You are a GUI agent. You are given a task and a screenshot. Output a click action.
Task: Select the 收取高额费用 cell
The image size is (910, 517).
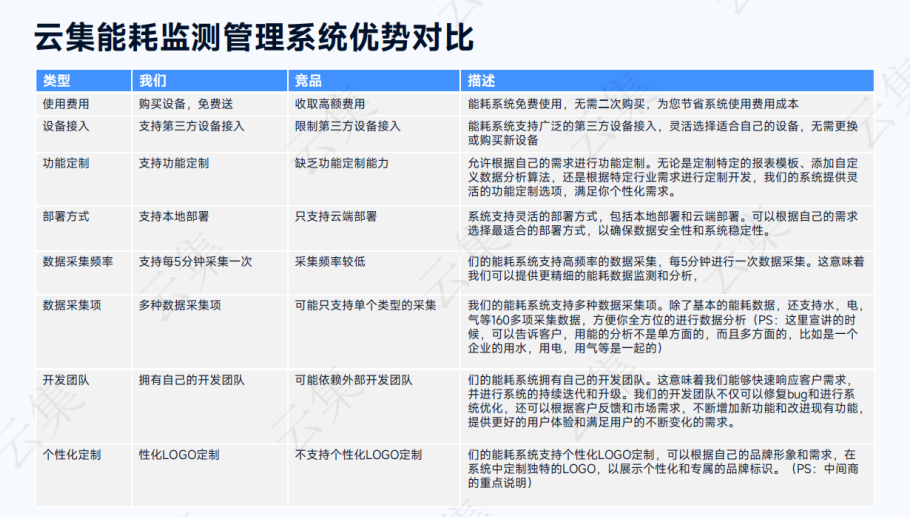329,103
